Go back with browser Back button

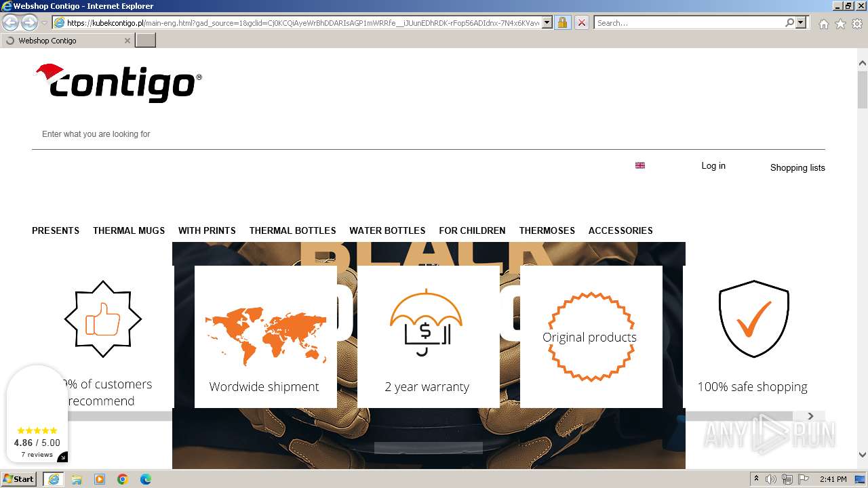point(11,22)
